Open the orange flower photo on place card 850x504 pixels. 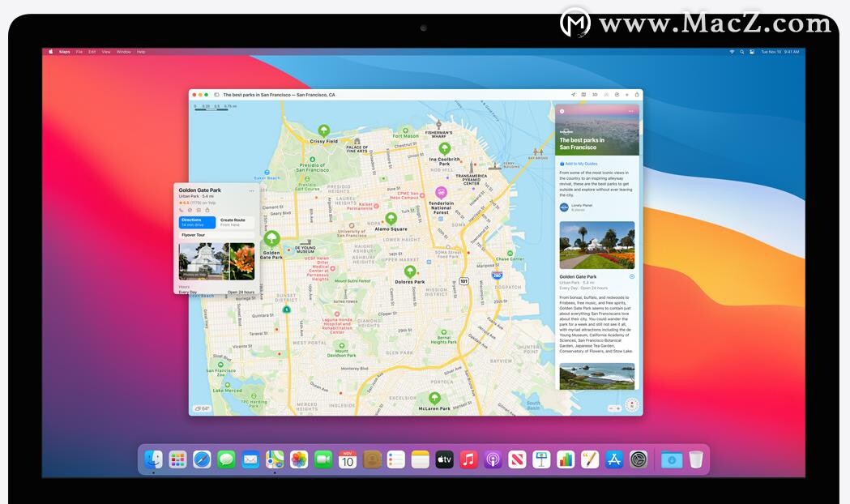(x=241, y=261)
